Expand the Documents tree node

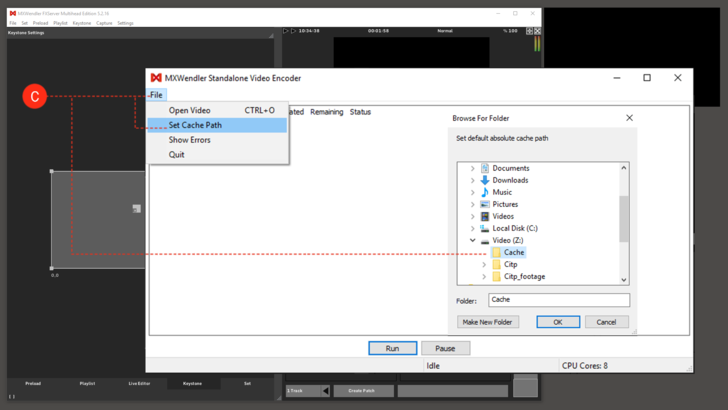[473, 168]
